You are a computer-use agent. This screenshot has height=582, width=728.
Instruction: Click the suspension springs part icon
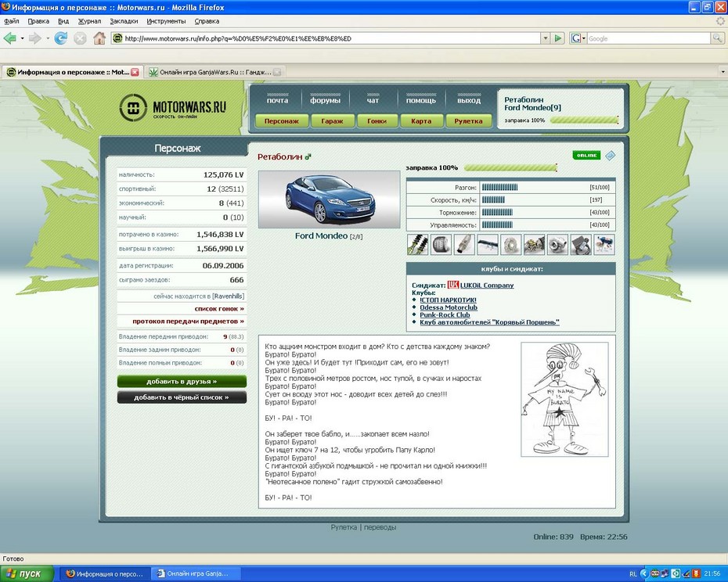418,244
